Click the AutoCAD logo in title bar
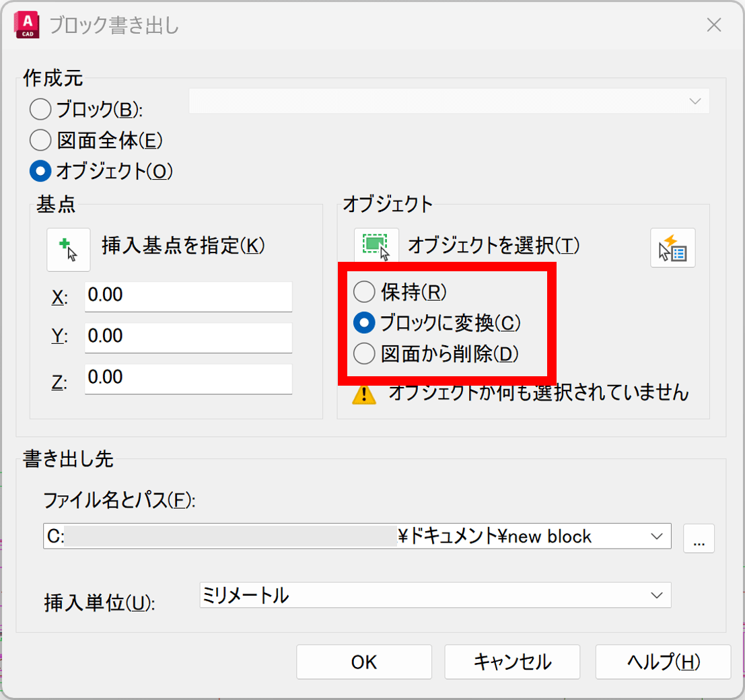The height and width of the screenshot is (700, 745). point(28,26)
